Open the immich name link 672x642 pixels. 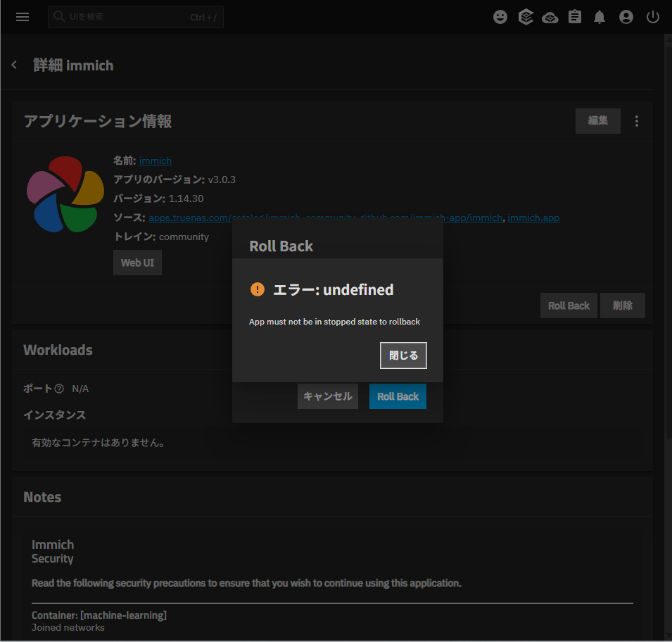(155, 160)
